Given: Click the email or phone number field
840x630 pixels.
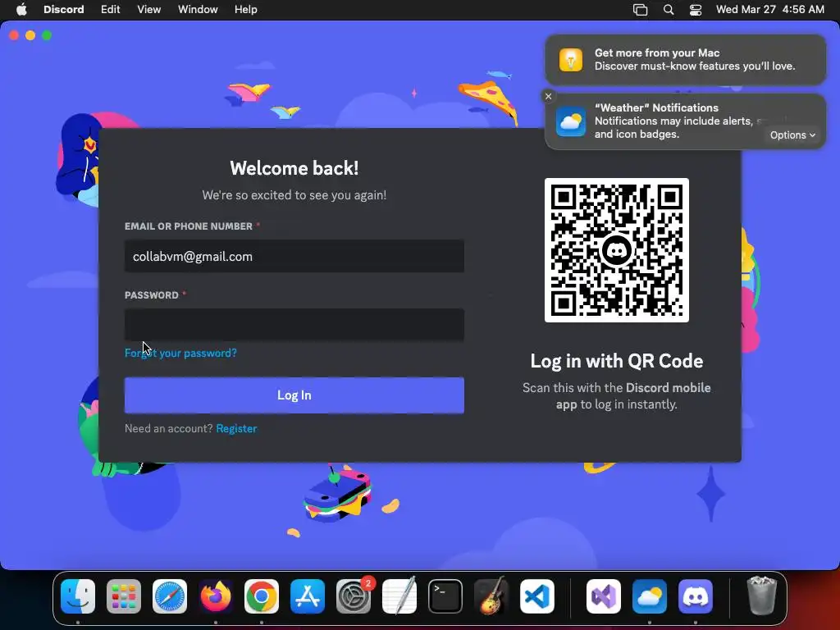Looking at the screenshot, I should [294, 256].
